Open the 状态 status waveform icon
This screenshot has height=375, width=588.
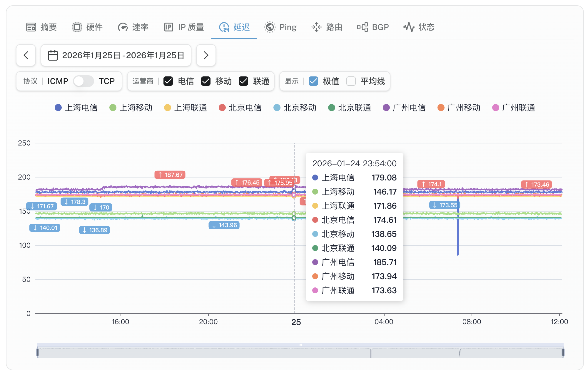(x=409, y=27)
